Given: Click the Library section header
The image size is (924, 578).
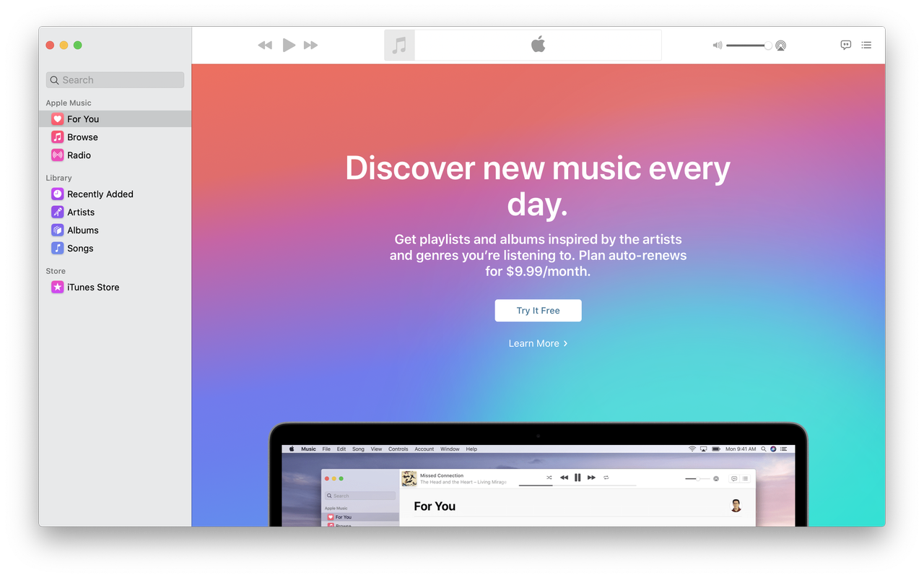Looking at the screenshot, I should (58, 178).
